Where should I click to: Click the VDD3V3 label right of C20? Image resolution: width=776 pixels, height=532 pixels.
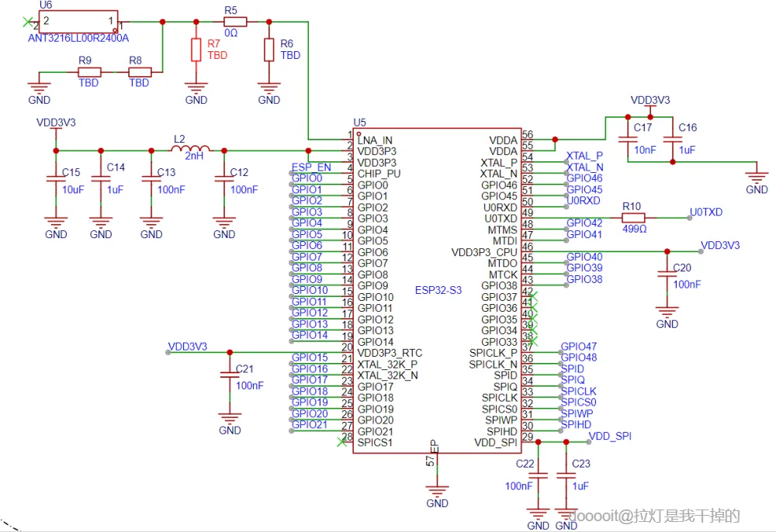click(x=720, y=245)
